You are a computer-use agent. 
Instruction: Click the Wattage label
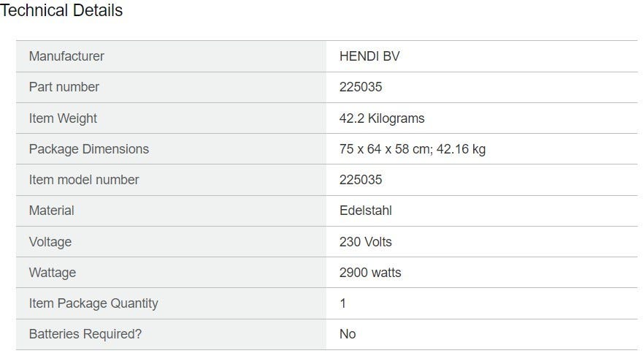click(x=53, y=273)
